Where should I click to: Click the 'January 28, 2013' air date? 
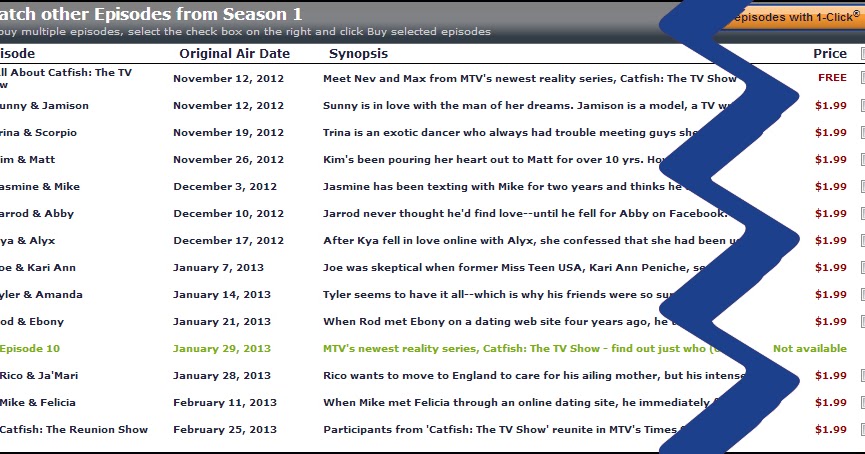pyautogui.click(x=222, y=376)
